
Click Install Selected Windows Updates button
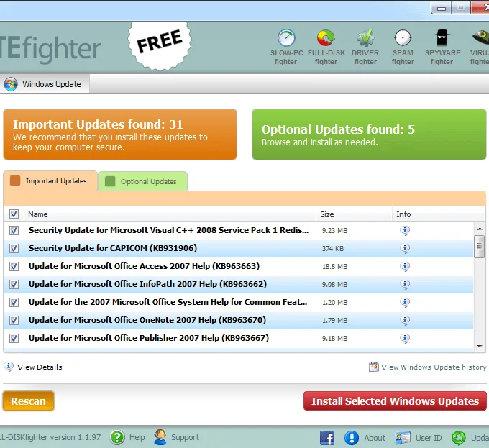395,401
